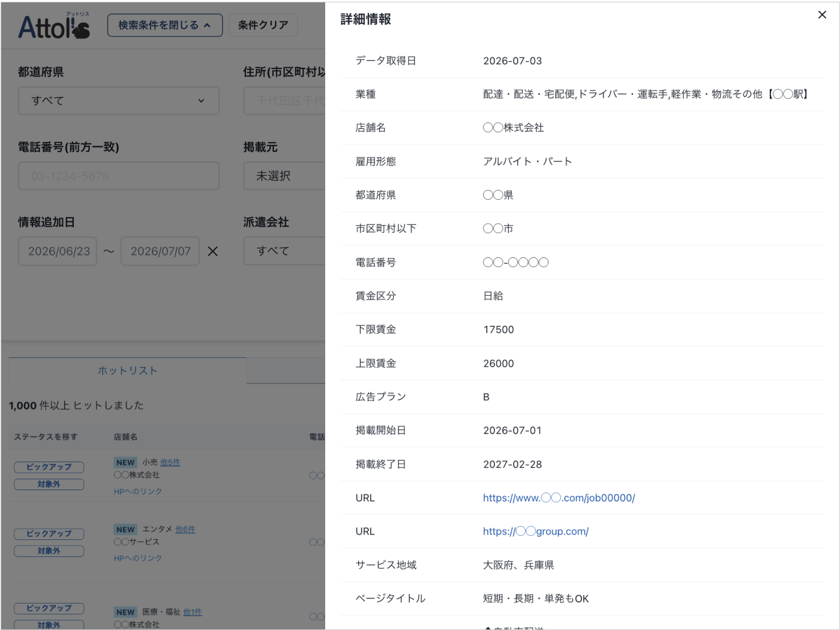Open the job00000 URL link

pyautogui.click(x=559, y=498)
